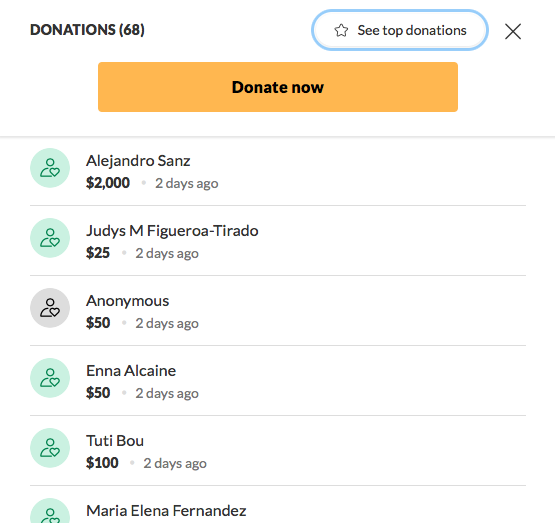Click Alejandro Sanz's green donor avatar
Image resolution: width=555 pixels, height=523 pixels.
click(x=50, y=168)
